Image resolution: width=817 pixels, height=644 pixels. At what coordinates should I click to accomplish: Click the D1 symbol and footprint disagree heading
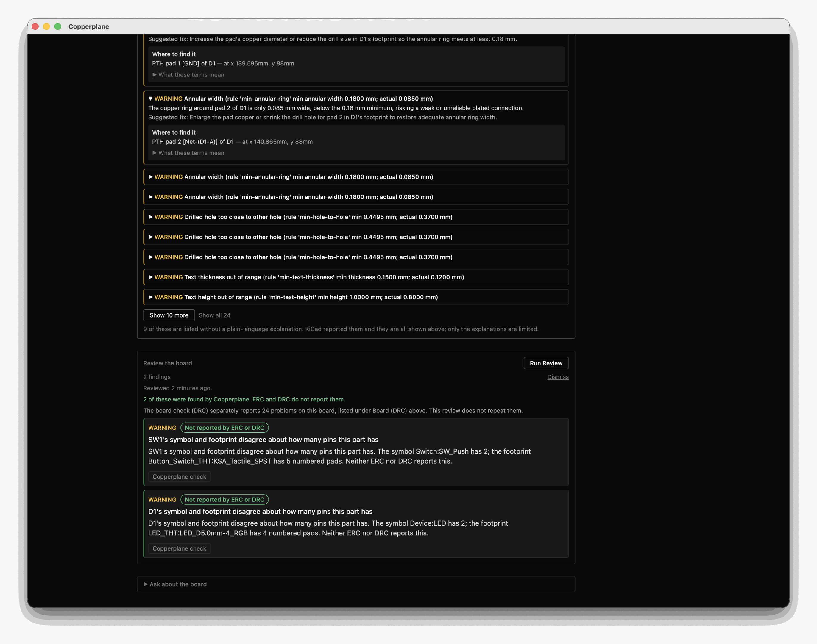260,512
